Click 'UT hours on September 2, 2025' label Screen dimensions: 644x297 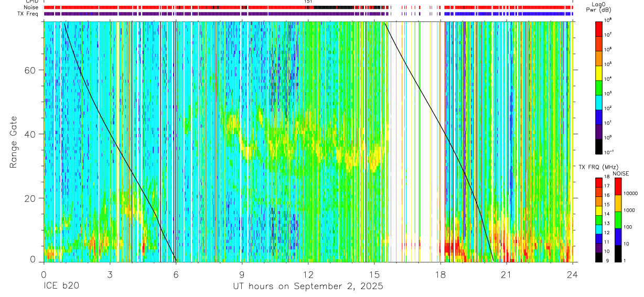pos(308,287)
